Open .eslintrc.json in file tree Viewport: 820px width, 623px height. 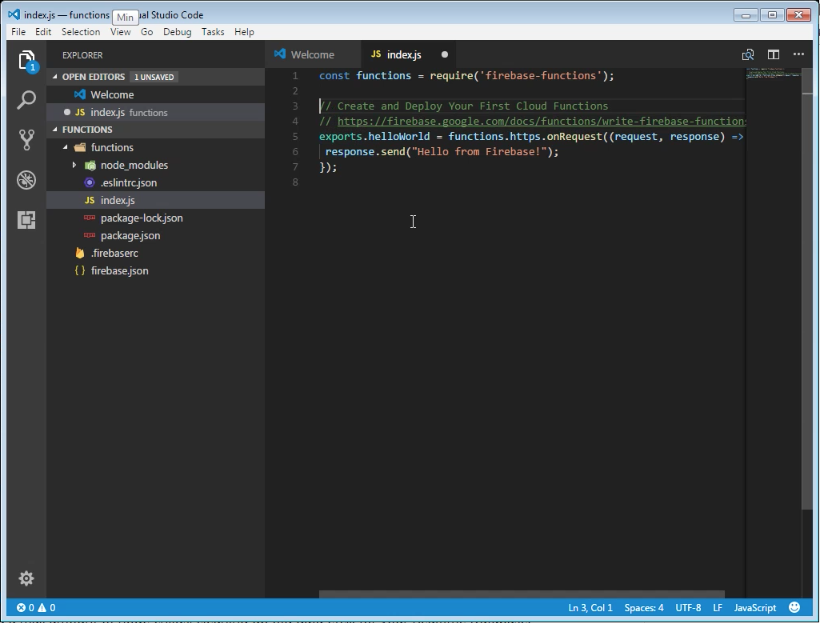155,183
